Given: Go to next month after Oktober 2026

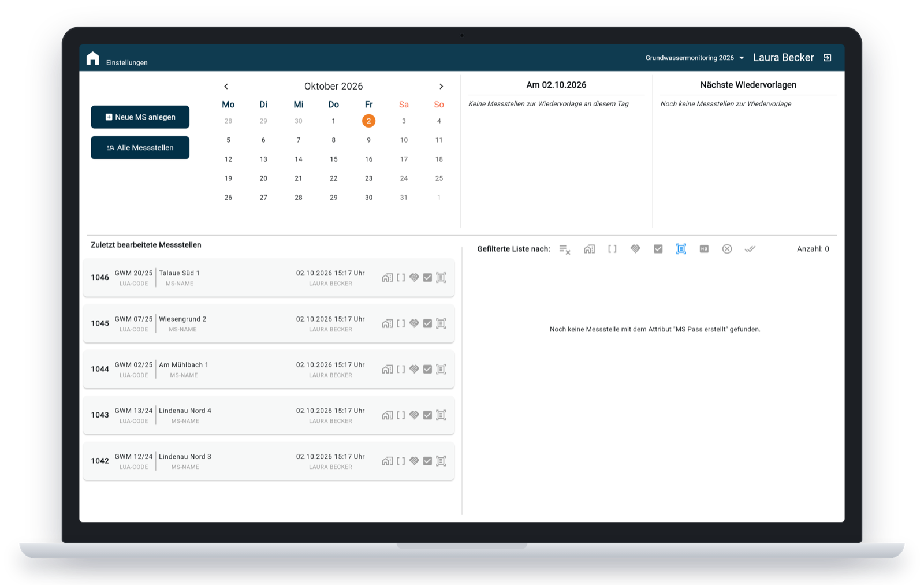Looking at the screenshot, I should pyautogui.click(x=441, y=86).
